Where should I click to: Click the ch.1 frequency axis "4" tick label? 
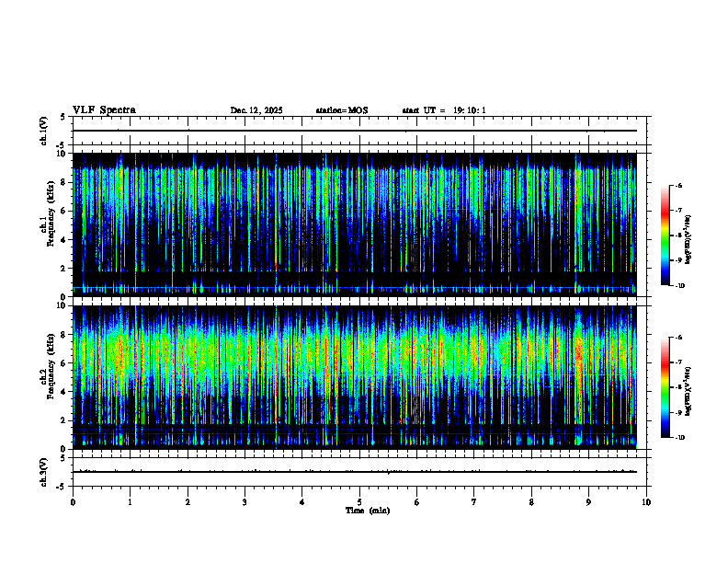pos(63,240)
